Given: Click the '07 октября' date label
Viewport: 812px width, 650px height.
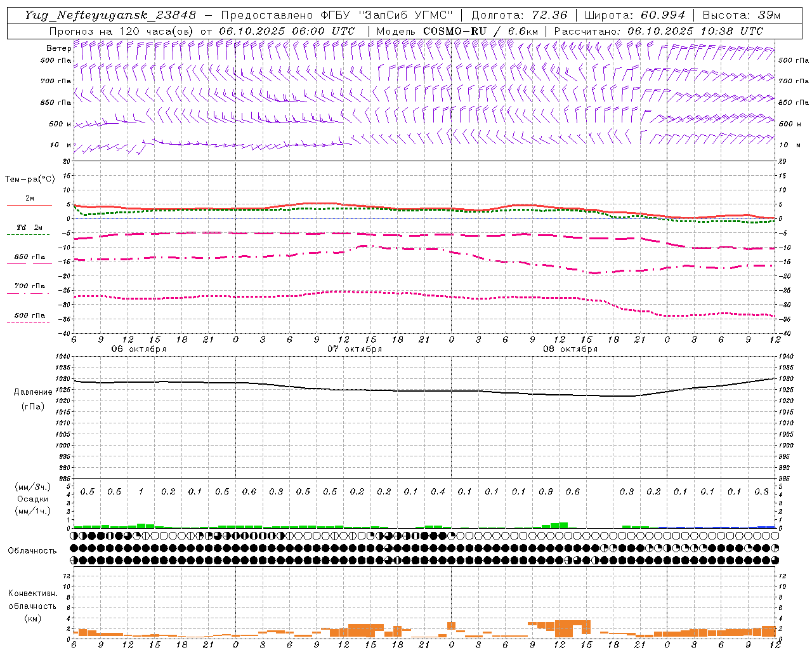Looking at the screenshot, I should pos(354,349).
